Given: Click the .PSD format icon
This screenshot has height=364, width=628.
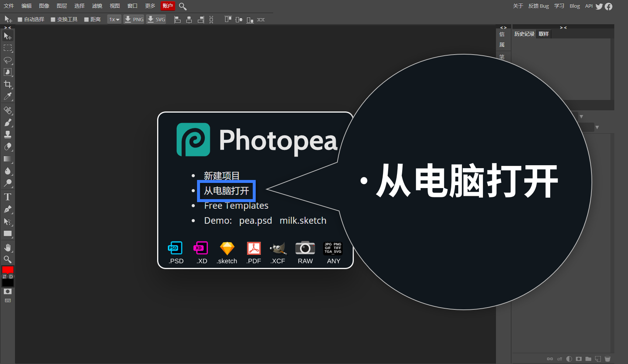Looking at the screenshot, I should click(x=176, y=253).
